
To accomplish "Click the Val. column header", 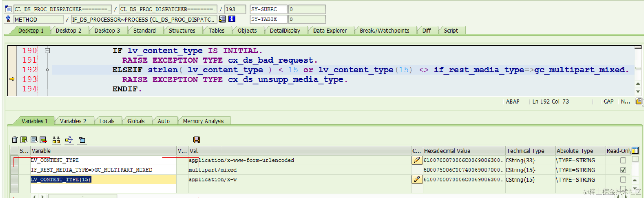I will (300, 150).
